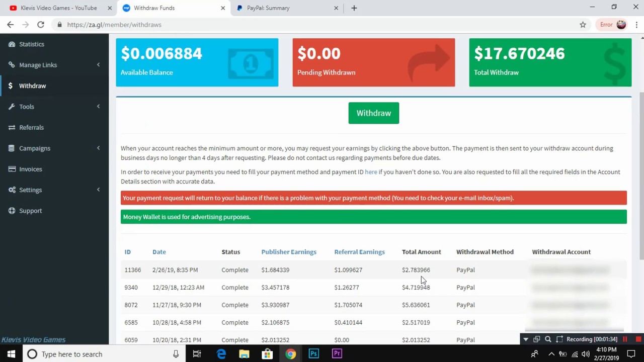Click total amount $2.783966
The image size is (644, 362).
pos(416,270)
